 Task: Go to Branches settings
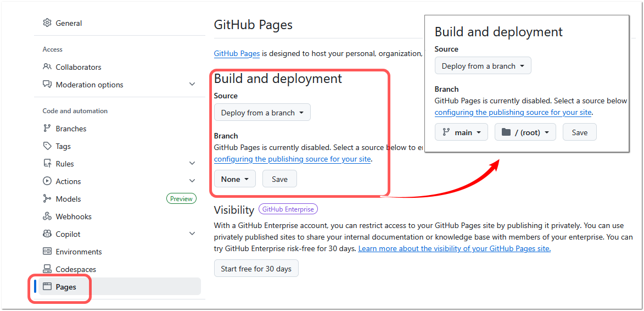pyautogui.click(x=71, y=128)
